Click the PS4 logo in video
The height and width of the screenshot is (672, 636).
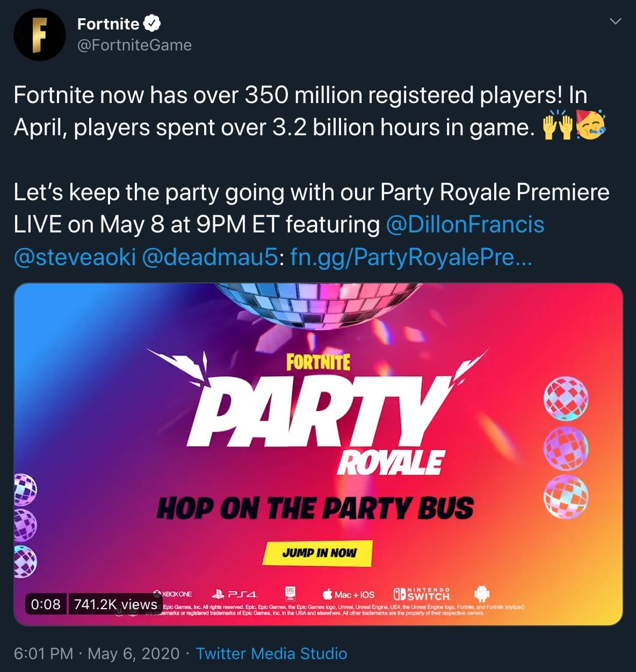[235, 594]
